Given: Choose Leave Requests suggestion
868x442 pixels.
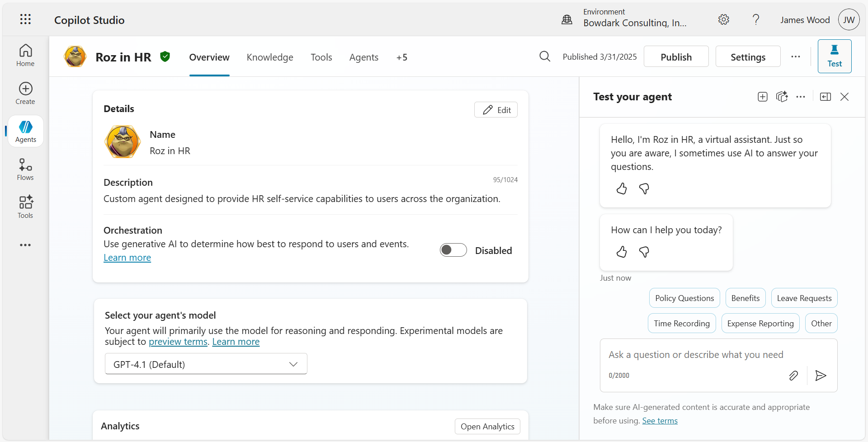Looking at the screenshot, I should pyautogui.click(x=804, y=298).
